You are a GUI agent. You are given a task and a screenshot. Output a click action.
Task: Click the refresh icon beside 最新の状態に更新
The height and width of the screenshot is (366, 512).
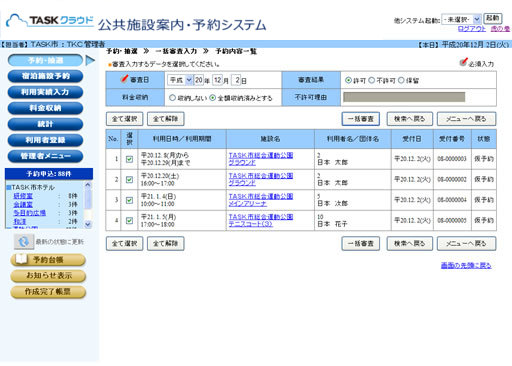click(x=24, y=241)
